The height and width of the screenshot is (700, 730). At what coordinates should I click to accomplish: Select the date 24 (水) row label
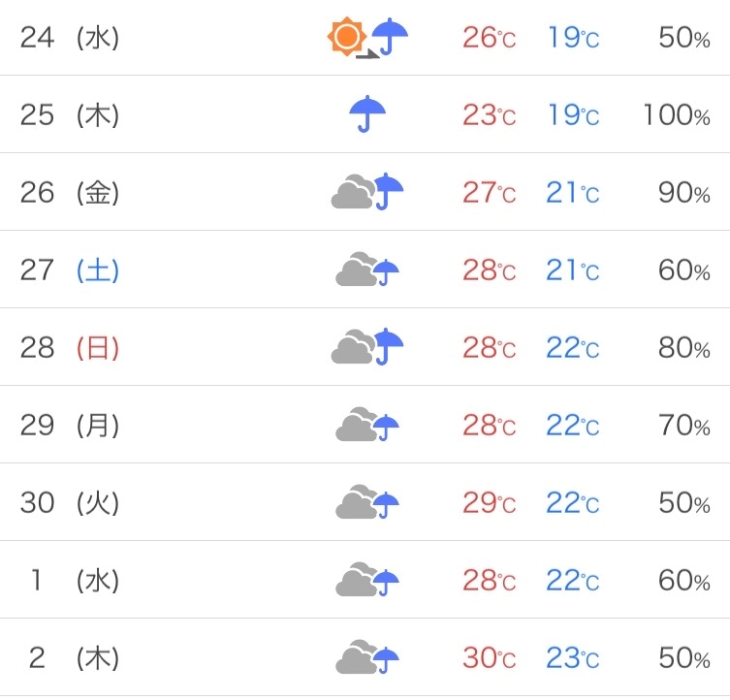click(70, 37)
